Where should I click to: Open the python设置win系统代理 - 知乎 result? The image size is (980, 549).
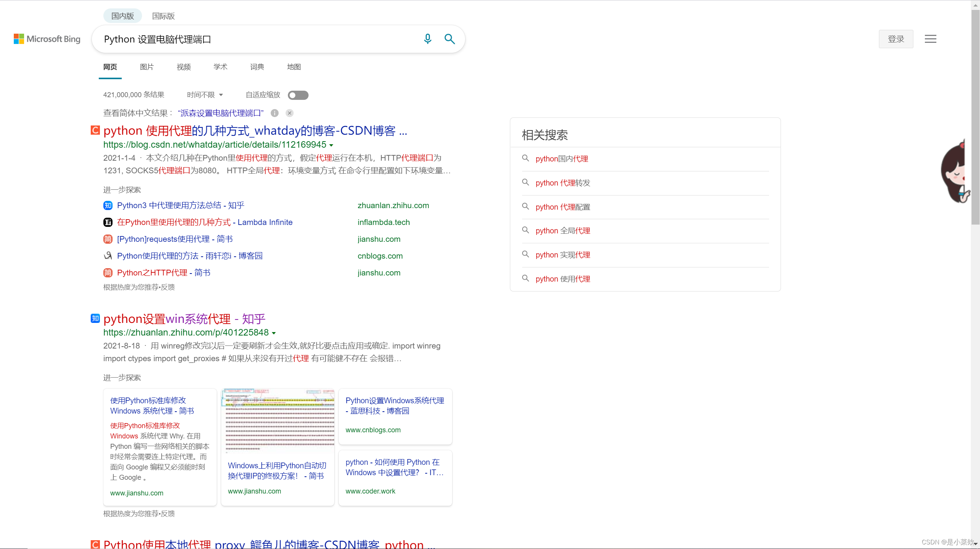click(184, 319)
